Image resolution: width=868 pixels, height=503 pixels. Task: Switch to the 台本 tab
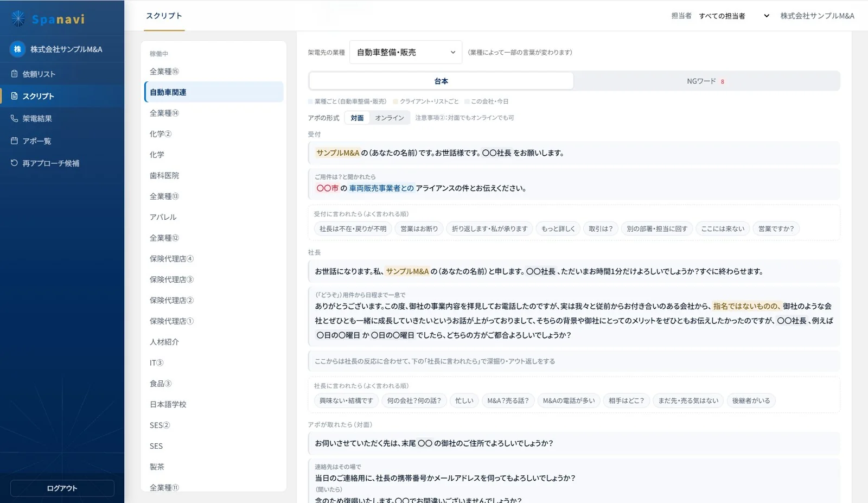pyautogui.click(x=441, y=81)
